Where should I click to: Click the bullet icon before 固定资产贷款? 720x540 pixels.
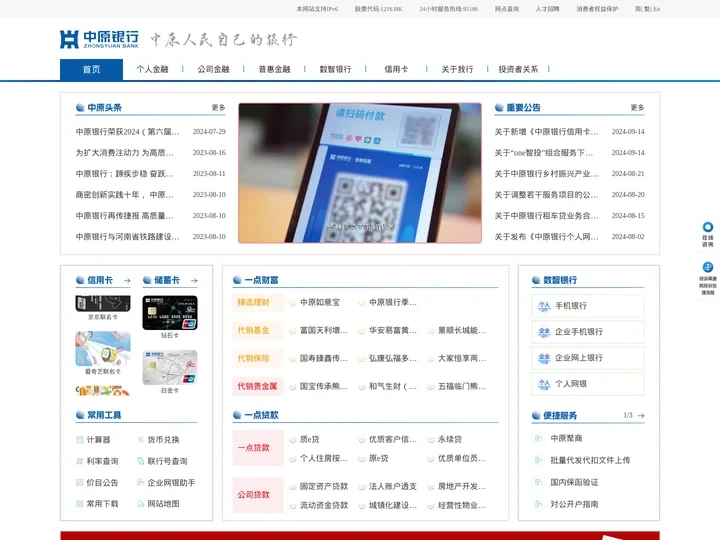(x=293, y=487)
